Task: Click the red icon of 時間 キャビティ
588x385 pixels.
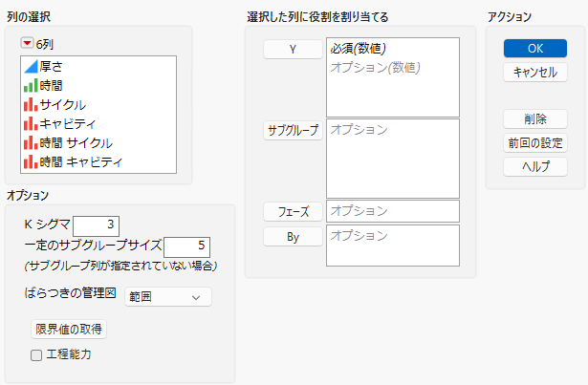Action: tap(32, 162)
